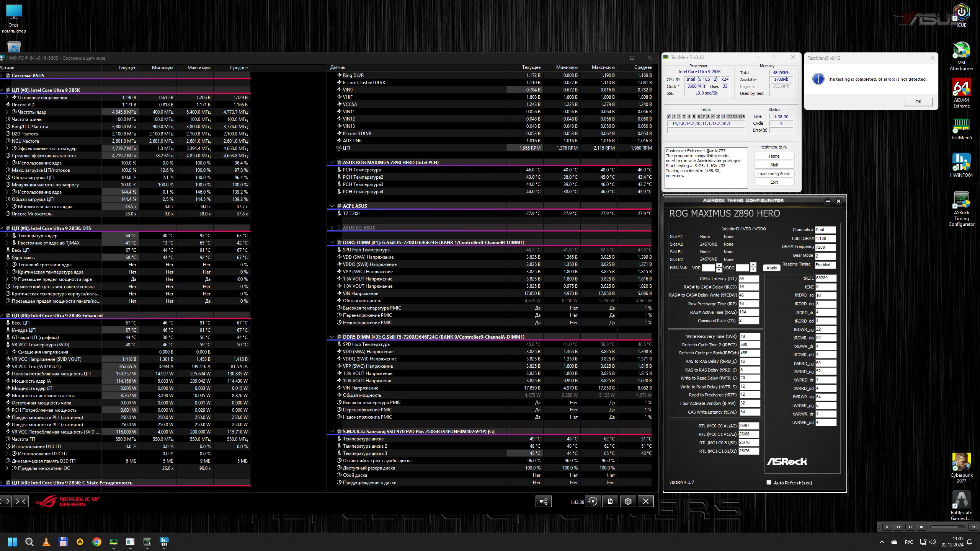Reset sensor min/max values clock icon
Image resolution: width=980 pixels, height=551 pixels.
(593, 501)
